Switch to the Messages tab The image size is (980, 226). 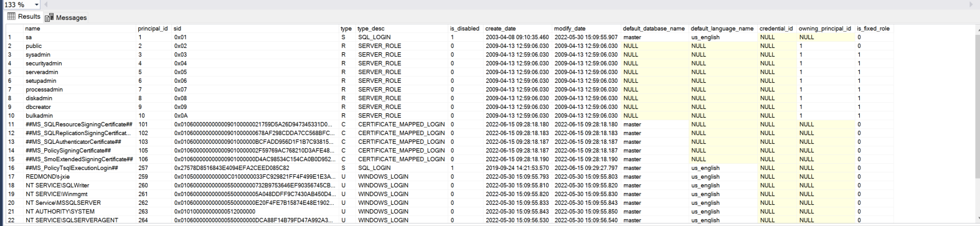click(66, 17)
